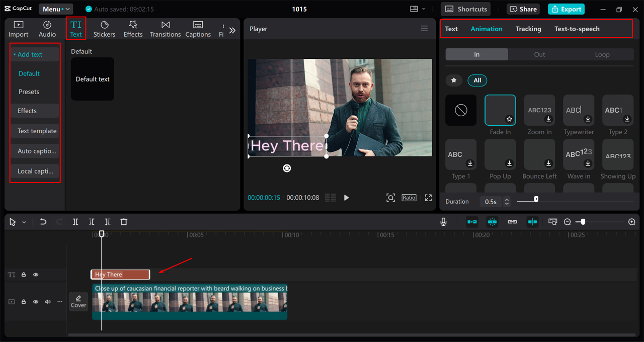Select the Wave in animation

point(579,154)
